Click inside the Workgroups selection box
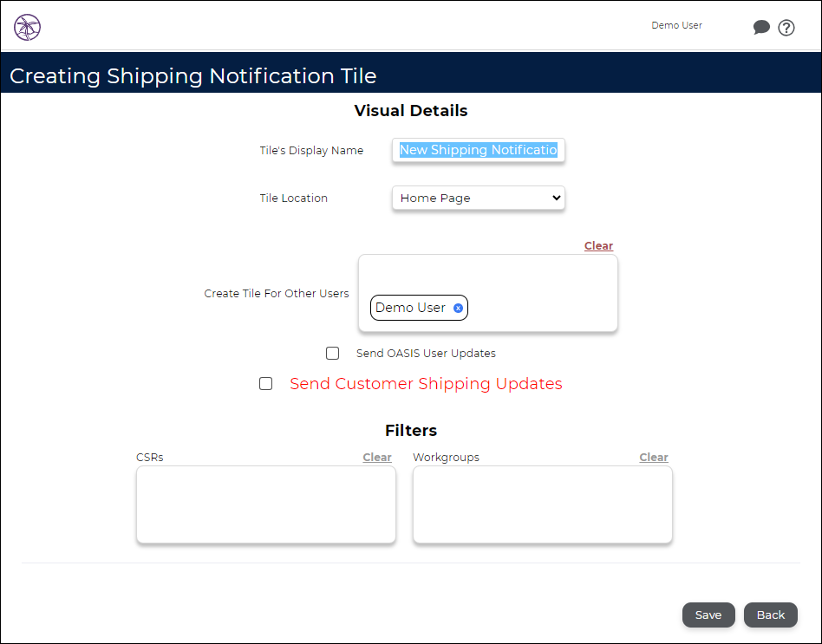The height and width of the screenshot is (644, 822). tap(542, 504)
